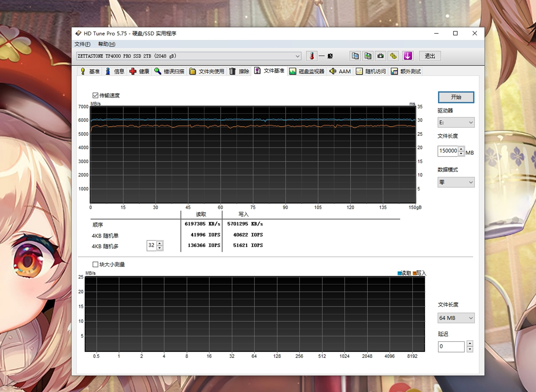Increase the 延迟 value stepper
The image size is (536, 392).
(470, 344)
